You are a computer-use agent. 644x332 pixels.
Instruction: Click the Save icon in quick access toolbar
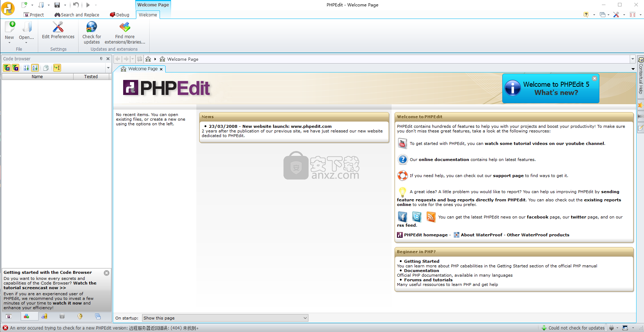[57, 5]
